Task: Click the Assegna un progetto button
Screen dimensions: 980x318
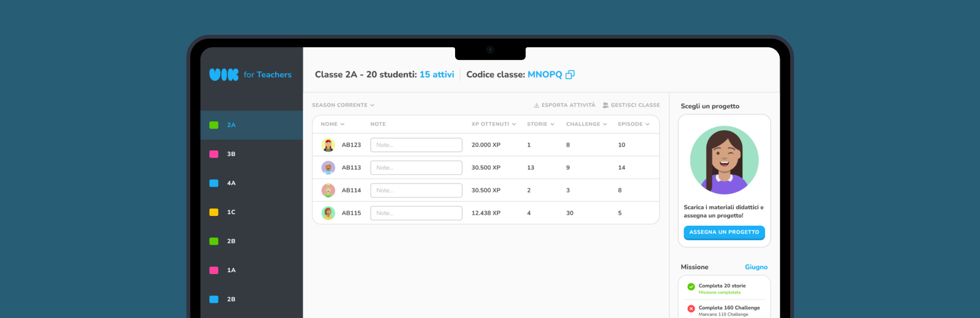Action: click(x=724, y=232)
